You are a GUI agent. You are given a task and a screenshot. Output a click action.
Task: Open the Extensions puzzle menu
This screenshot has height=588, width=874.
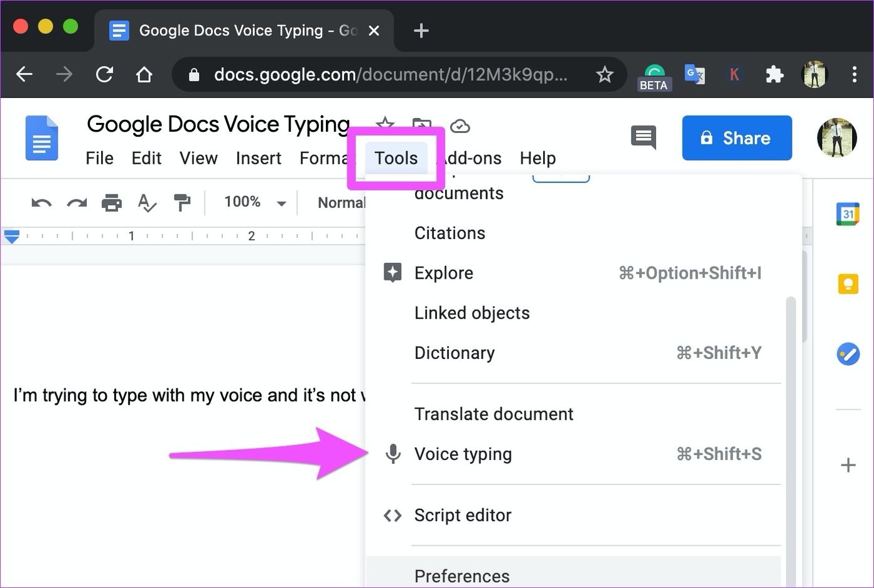774,75
